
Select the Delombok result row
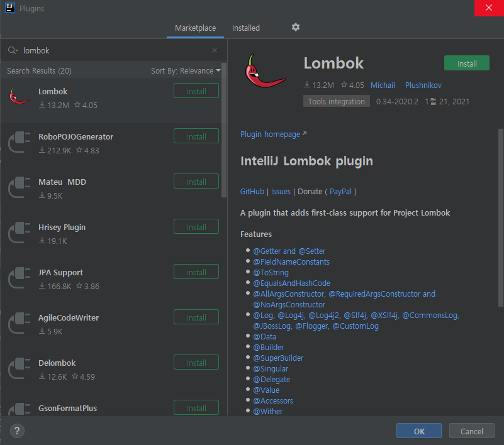(111, 372)
